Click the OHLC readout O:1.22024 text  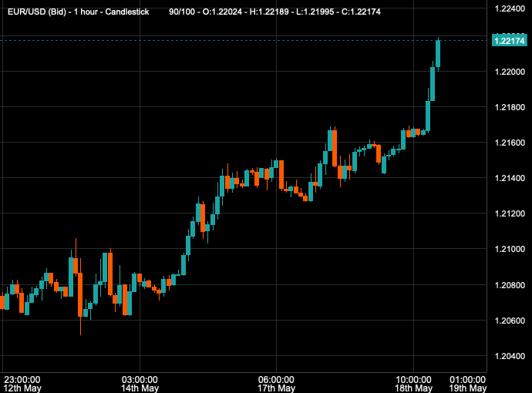[222, 12]
